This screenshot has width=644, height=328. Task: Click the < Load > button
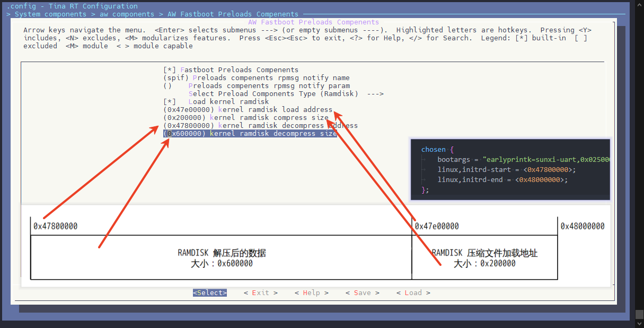[413, 293]
